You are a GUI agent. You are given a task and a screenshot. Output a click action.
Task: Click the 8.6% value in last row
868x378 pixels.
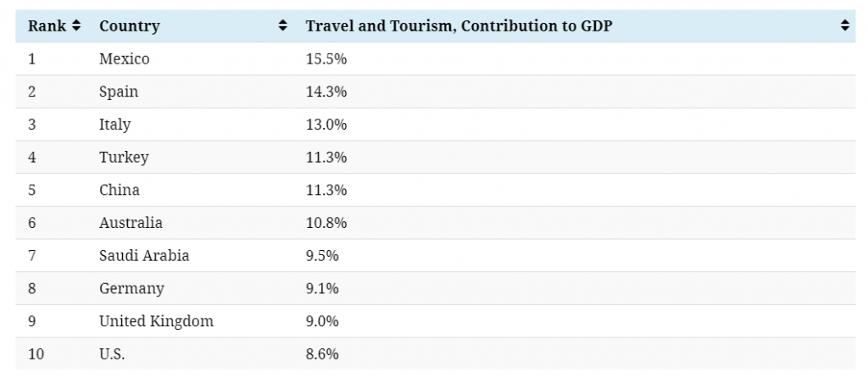tap(322, 353)
